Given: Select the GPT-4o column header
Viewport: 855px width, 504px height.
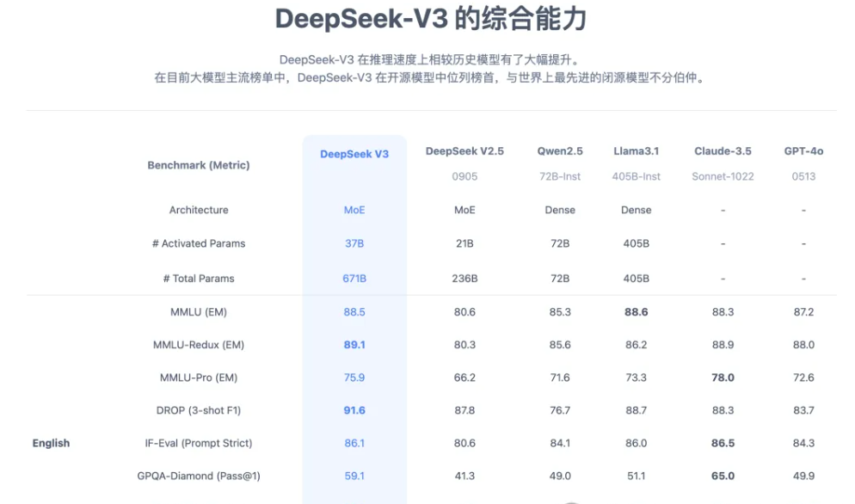Looking at the screenshot, I should (x=803, y=151).
